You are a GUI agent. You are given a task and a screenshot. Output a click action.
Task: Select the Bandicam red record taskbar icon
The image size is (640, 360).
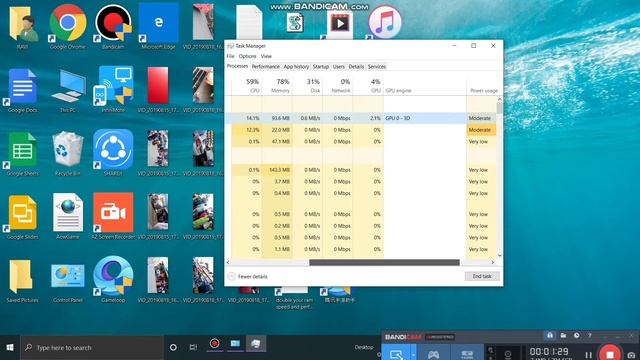pyautogui.click(x=214, y=344)
